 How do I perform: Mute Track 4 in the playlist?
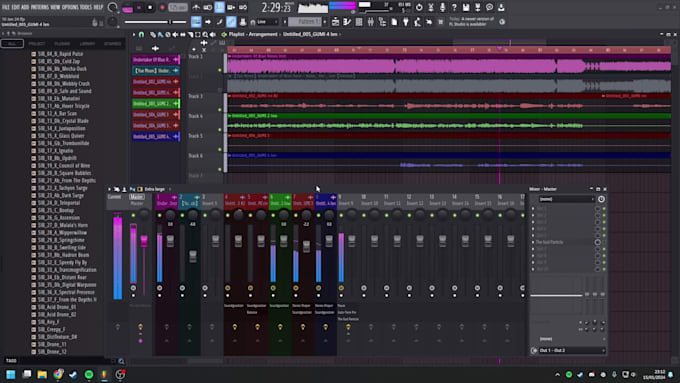pos(220,130)
